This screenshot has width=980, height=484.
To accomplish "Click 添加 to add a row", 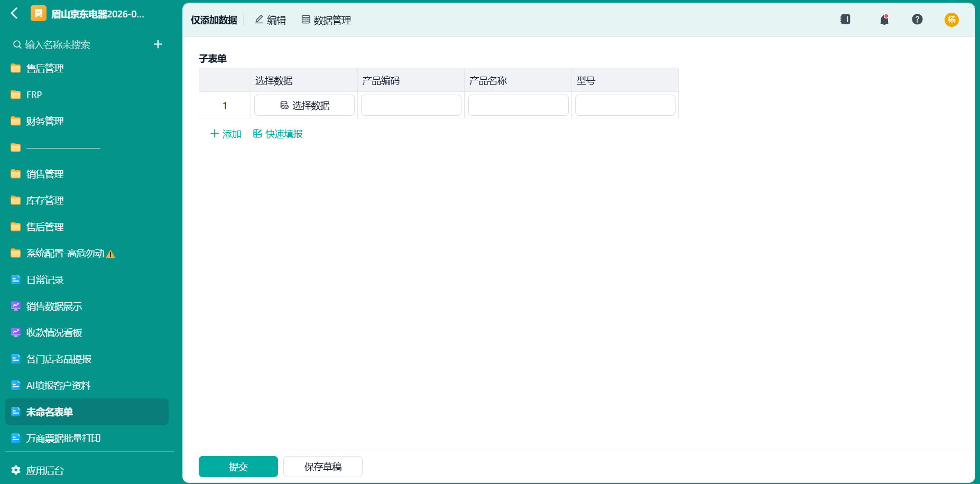I will [x=226, y=134].
